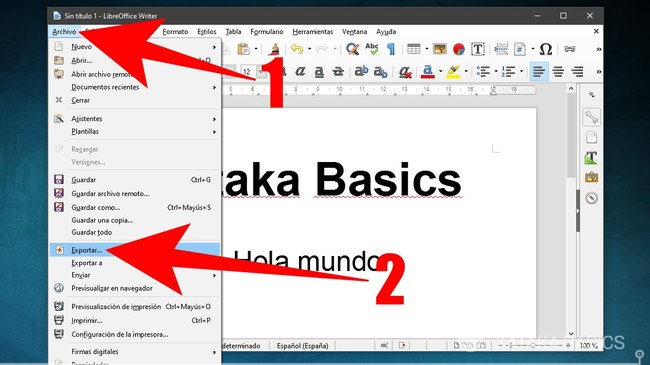Open the sidebar Navigator compass icon

(x=592, y=198)
